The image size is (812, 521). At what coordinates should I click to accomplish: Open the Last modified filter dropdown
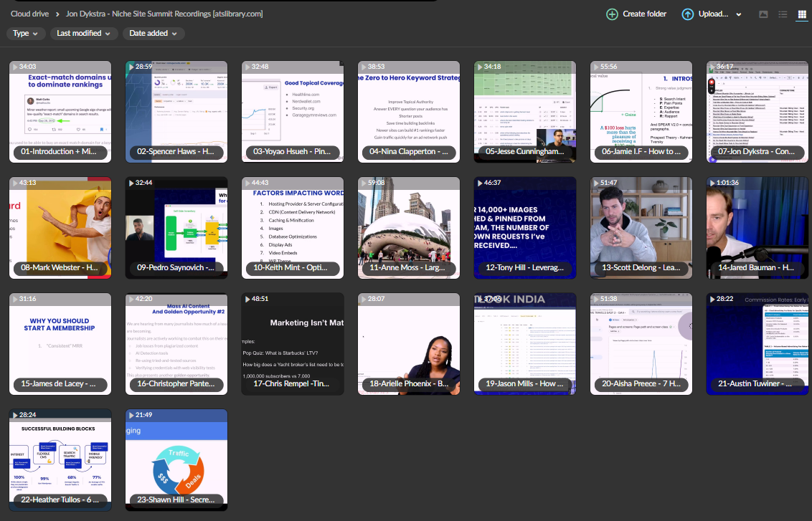pyautogui.click(x=83, y=34)
